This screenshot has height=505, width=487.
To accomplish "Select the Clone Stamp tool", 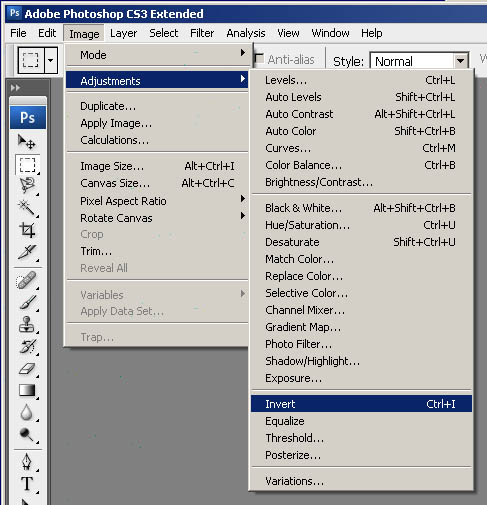I will (27, 324).
